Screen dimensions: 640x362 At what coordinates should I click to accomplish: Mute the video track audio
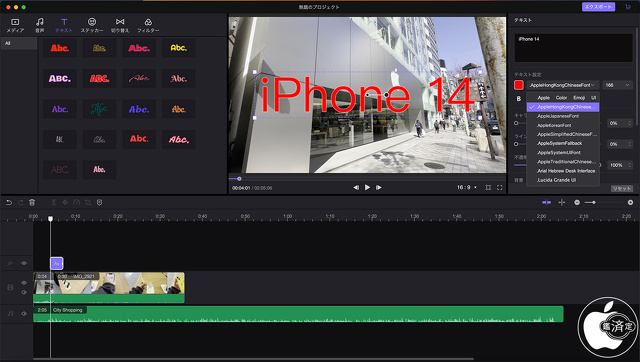(24, 292)
